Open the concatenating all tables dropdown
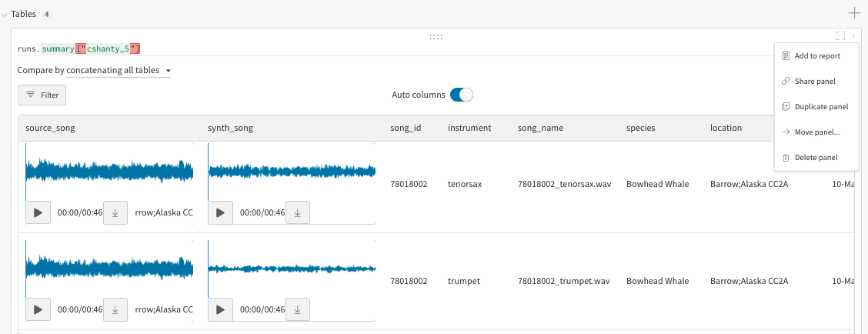The height and width of the screenshot is (334, 868). pos(119,71)
